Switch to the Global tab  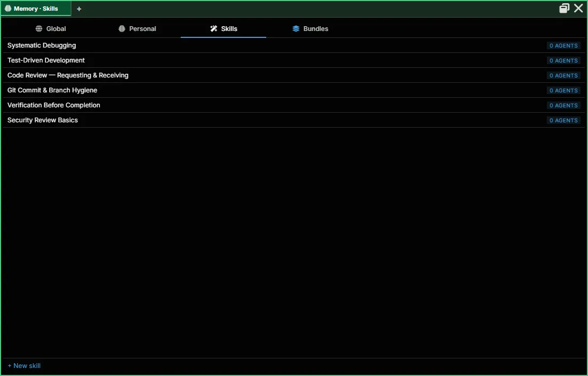51,29
